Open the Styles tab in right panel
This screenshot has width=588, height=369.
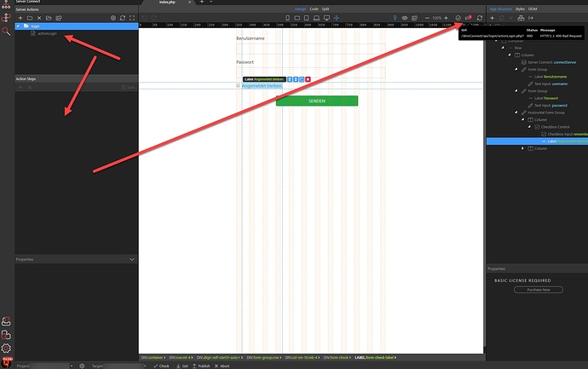(x=520, y=9)
